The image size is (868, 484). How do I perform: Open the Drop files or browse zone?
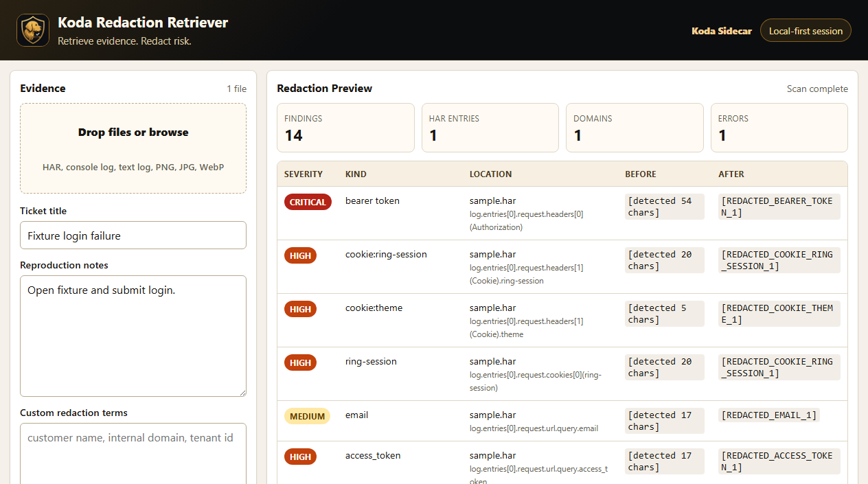[x=133, y=148]
